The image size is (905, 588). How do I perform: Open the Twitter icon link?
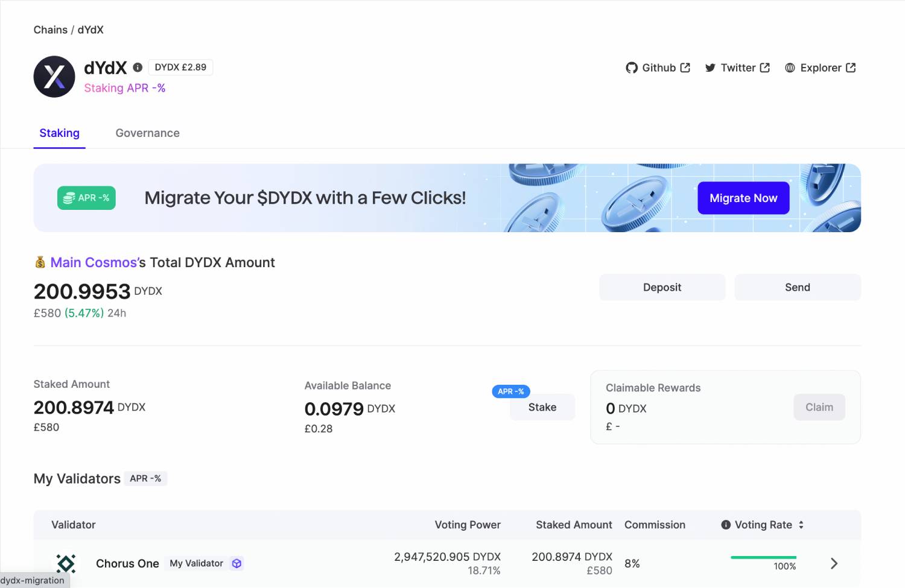711,68
